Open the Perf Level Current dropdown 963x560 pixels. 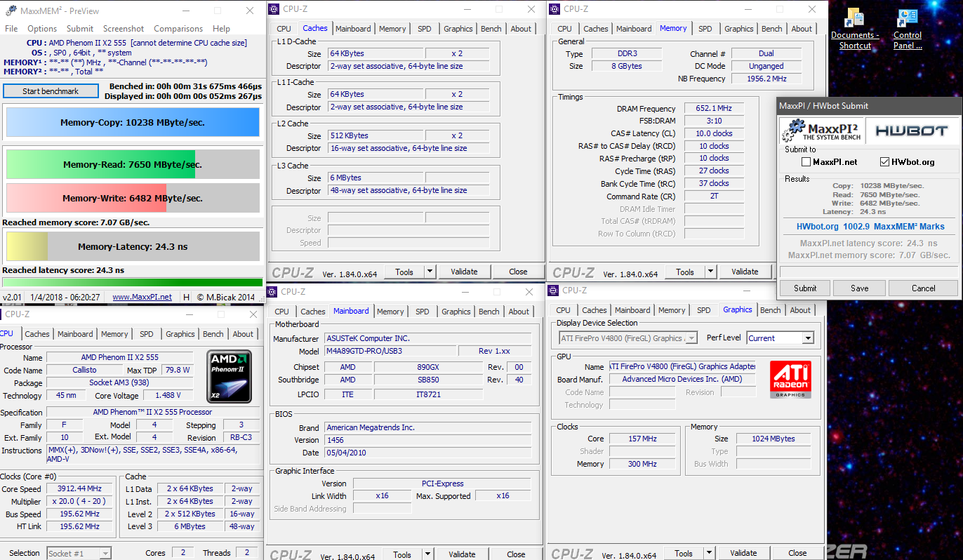[x=807, y=338]
